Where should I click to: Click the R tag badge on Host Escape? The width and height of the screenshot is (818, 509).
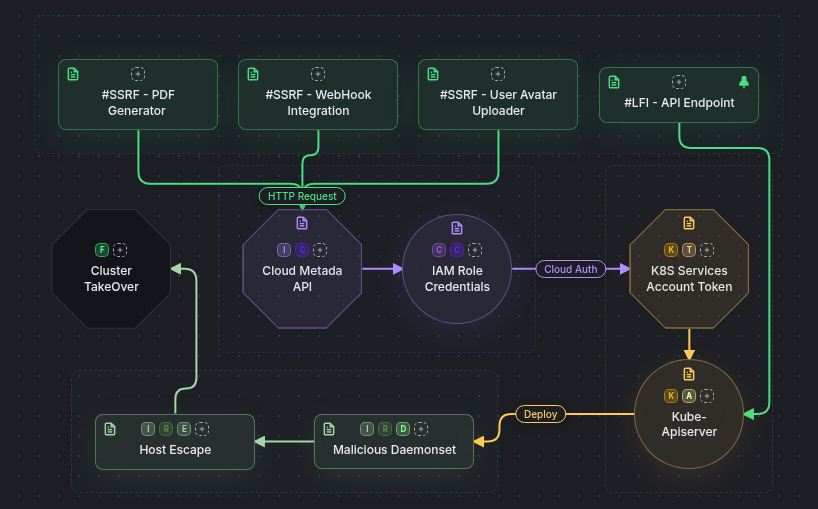(x=166, y=429)
